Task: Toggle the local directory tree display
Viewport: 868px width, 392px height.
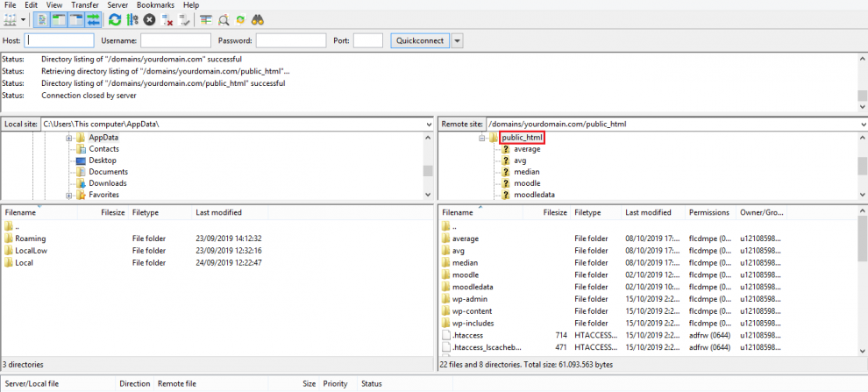Action: click(x=60, y=20)
